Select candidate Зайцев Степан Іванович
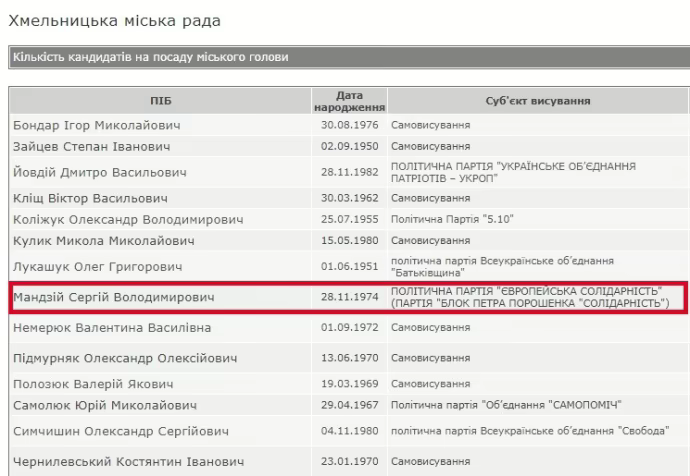The image size is (690, 476). (78, 146)
